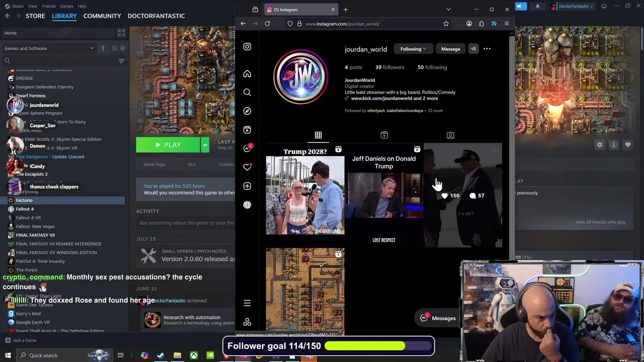Click Instagram logo at sidebar top
This screenshot has height=362, width=644.
pos(247,47)
